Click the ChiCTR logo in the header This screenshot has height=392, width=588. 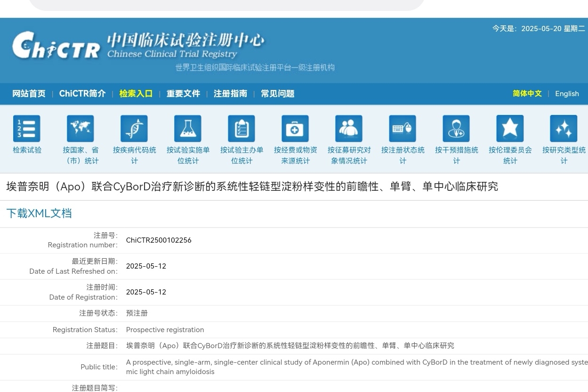[x=56, y=45]
